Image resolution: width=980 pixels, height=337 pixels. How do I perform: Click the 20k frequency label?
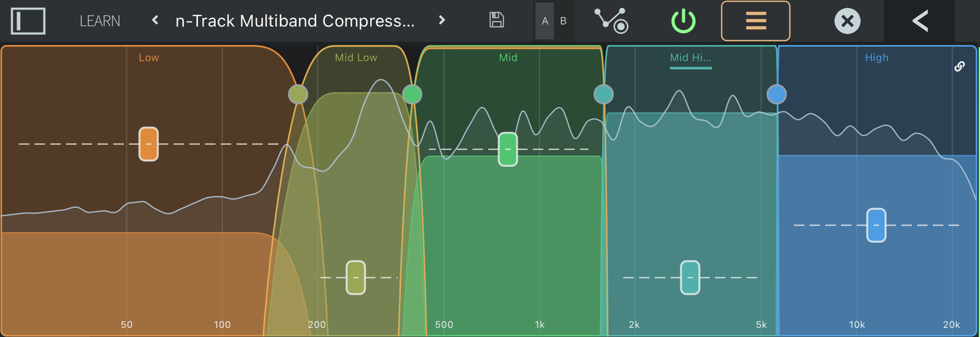pos(951,325)
